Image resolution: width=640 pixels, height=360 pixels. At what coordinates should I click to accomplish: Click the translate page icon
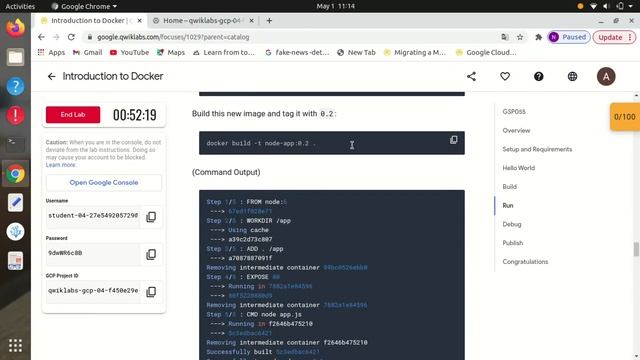[x=505, y=37]
